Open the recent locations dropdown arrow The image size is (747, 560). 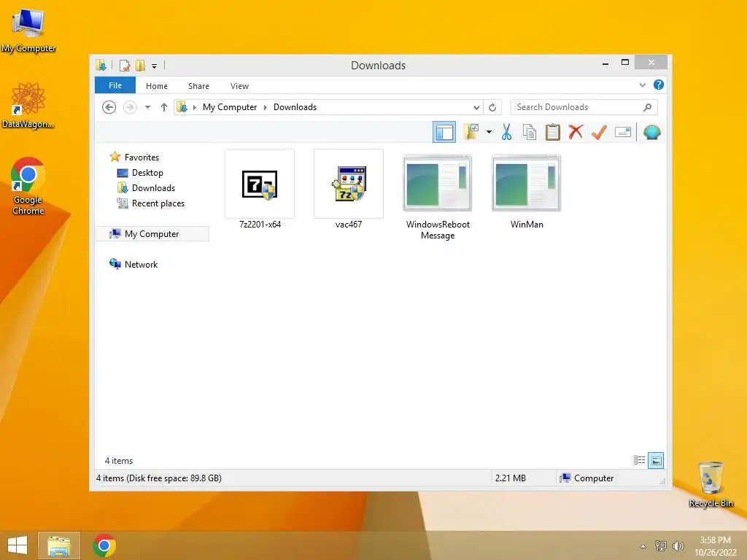coord(147,107)
